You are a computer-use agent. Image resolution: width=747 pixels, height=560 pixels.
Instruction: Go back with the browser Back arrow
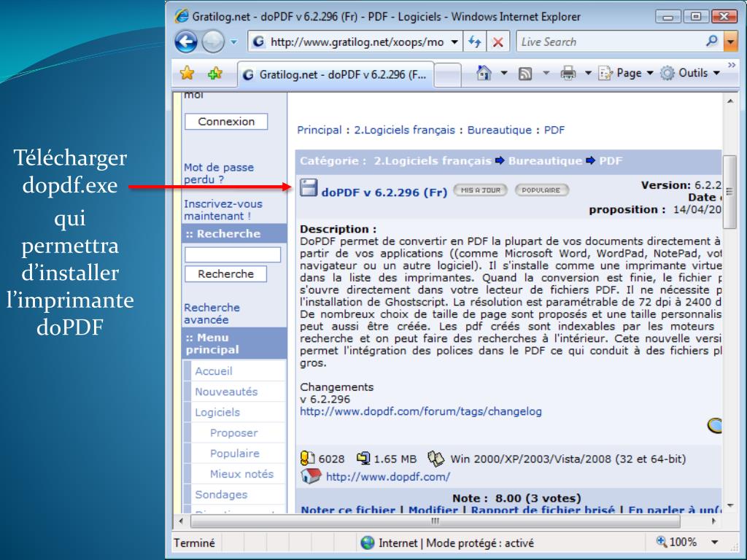186,42
